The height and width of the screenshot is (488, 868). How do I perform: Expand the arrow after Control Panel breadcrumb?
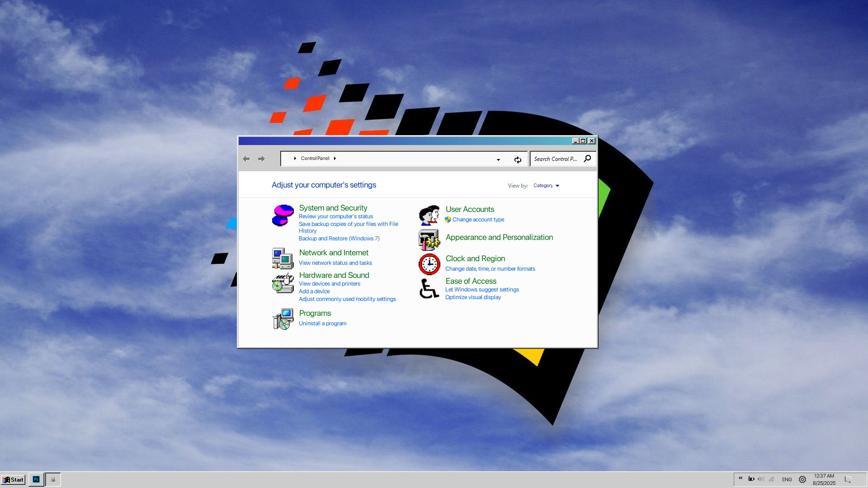coord(335,159)
